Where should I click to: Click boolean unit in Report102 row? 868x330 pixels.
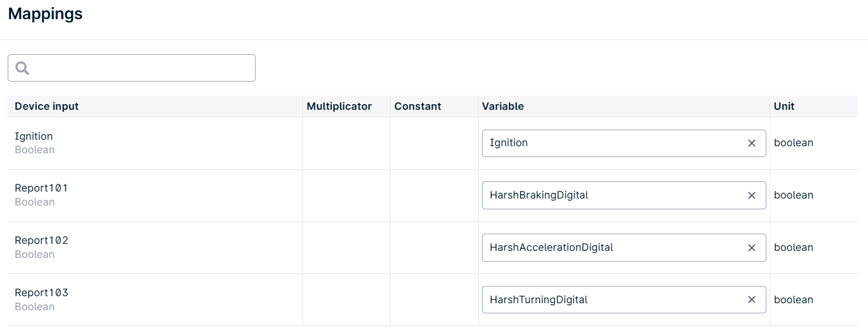point(793,248)
